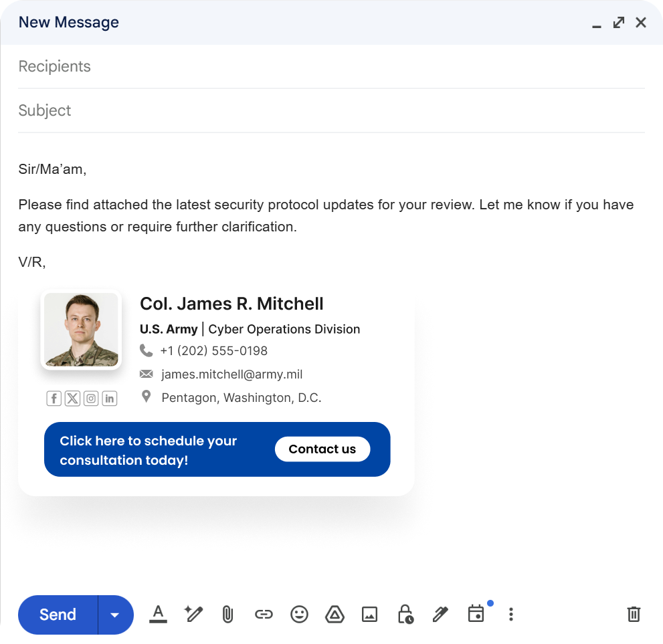Expand the Send options dropdown arrow
This screenshot has width=663, height=644.
pyautogui.click(x=115, y=615)
